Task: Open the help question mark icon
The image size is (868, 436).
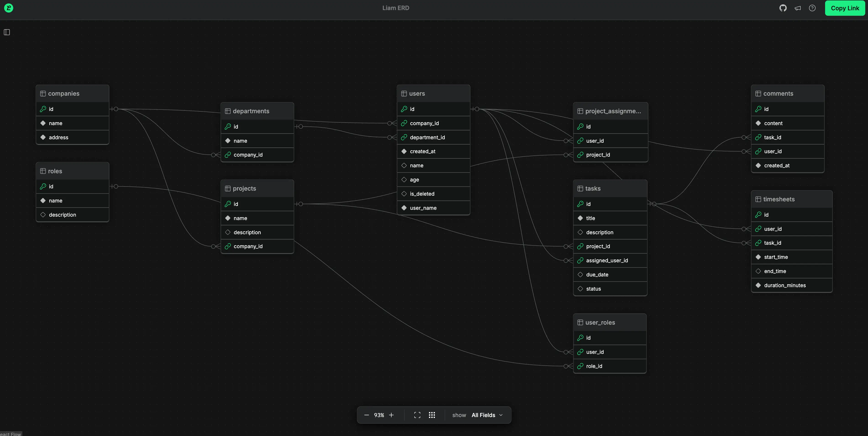Action: (812, 8)
